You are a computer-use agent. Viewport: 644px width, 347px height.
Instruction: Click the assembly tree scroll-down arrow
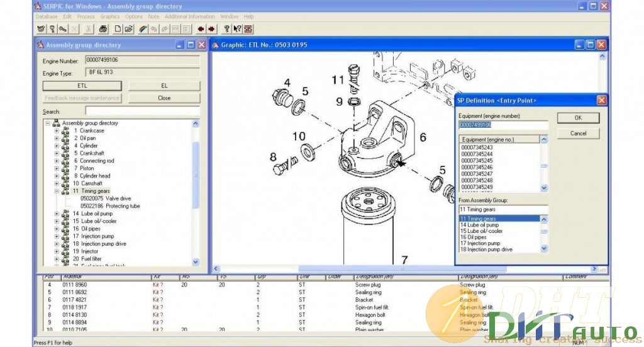tap(196, 262)
